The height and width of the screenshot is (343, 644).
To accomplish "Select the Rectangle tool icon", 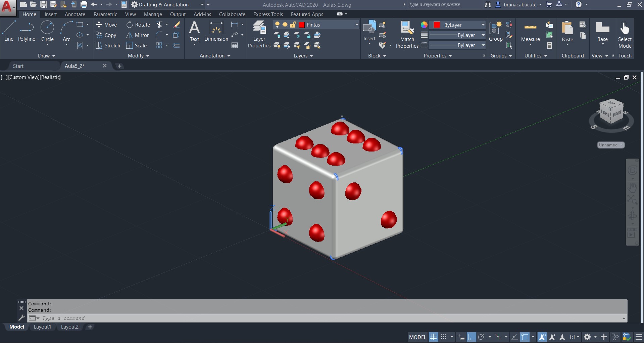I will click(x=80, y=25).
